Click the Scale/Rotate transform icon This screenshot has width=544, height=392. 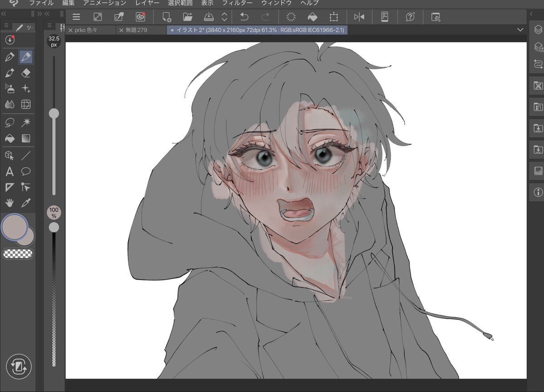334,17
